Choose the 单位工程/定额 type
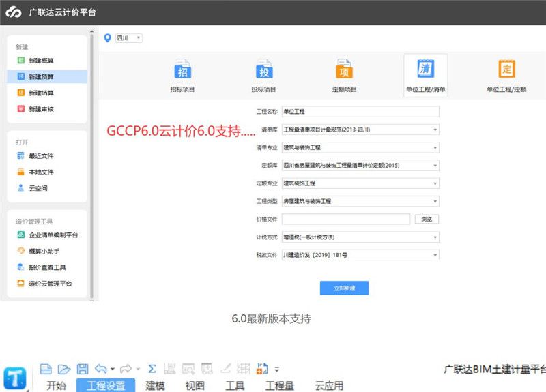Image resolution: width=546 pixels, height=392 pixels. coord(506,76)
